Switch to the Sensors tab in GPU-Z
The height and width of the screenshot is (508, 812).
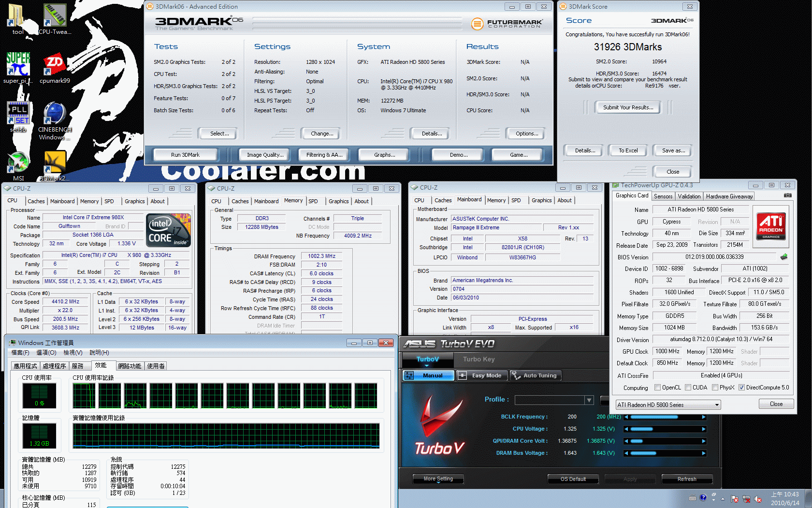pos(663,196)
